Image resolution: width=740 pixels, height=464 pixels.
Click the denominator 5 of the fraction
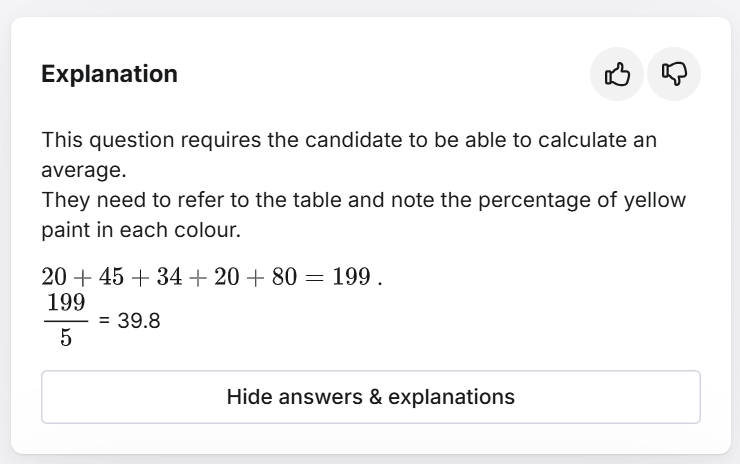65,338
